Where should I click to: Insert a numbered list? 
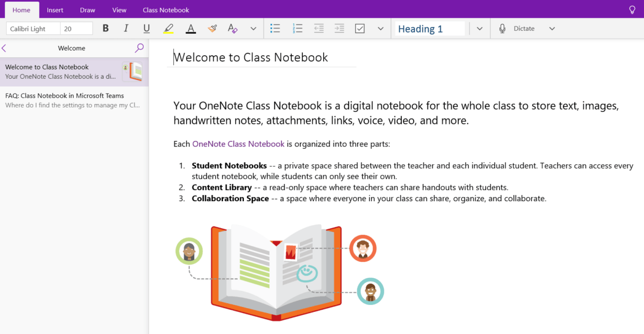297,28
